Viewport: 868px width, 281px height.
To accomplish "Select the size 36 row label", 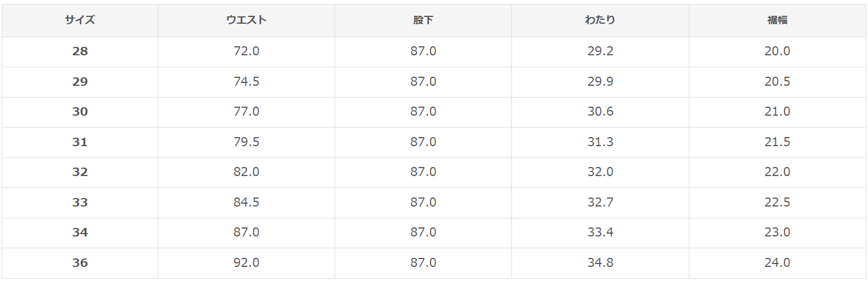I will 80,262.
